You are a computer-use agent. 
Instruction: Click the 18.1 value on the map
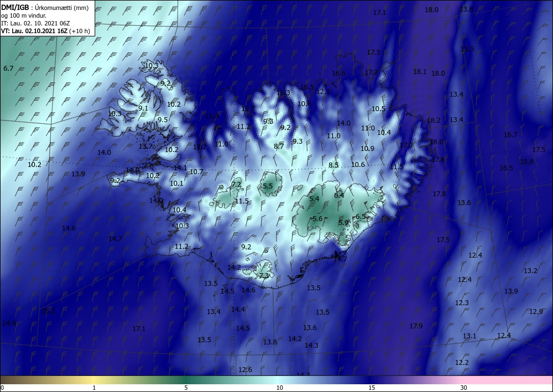coord(420,72)
